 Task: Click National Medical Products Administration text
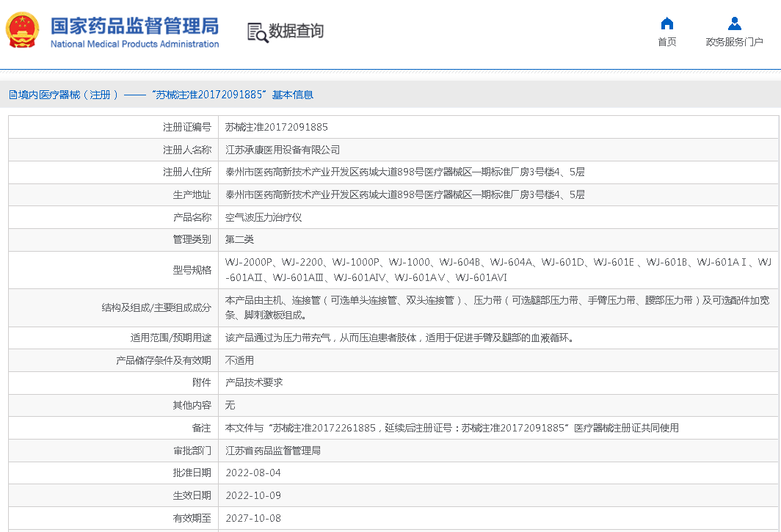[x=134, y=44]
